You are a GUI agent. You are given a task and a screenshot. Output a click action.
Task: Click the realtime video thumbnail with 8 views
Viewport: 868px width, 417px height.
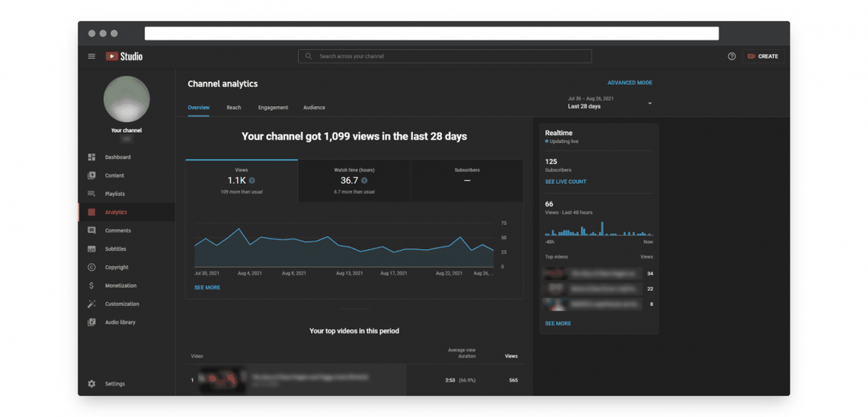[554, 305]
